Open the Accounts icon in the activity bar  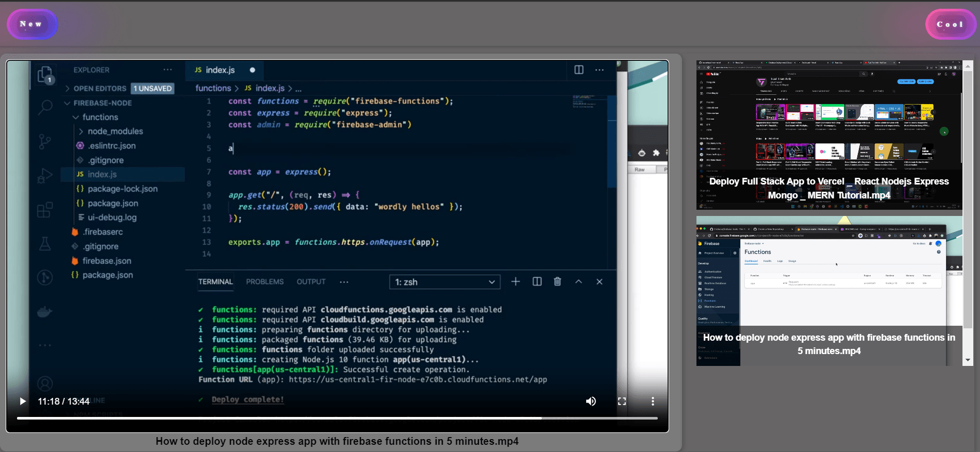(45, 384)
